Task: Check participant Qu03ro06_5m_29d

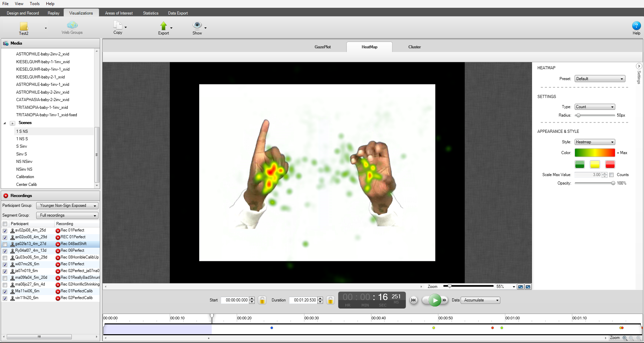Action: 5,258
